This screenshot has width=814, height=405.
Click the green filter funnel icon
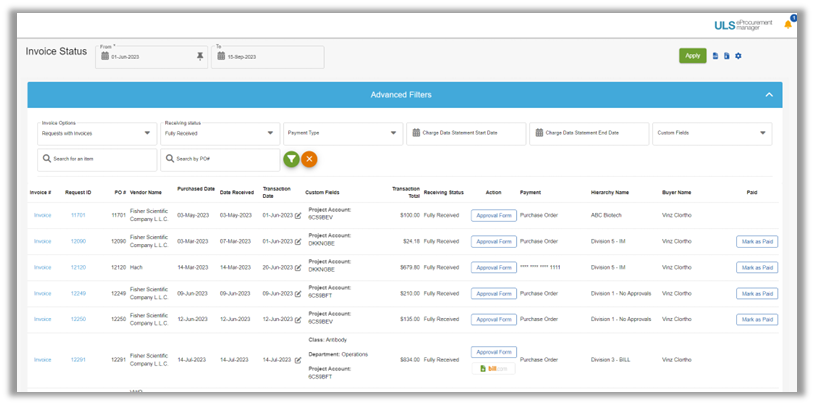coord(291,159)
